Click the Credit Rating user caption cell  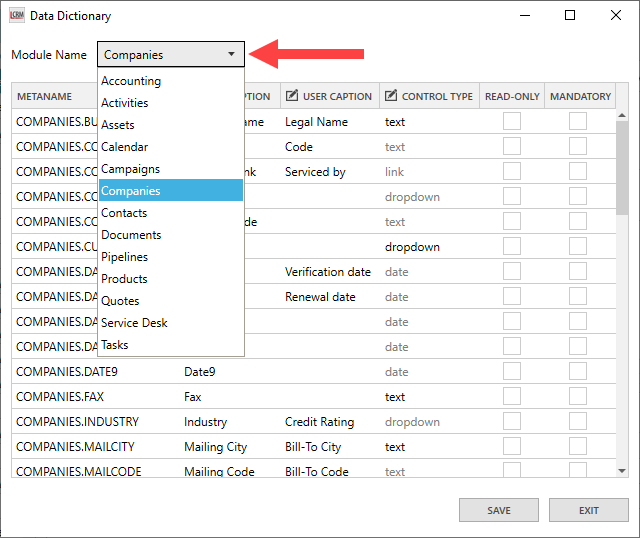319,422
